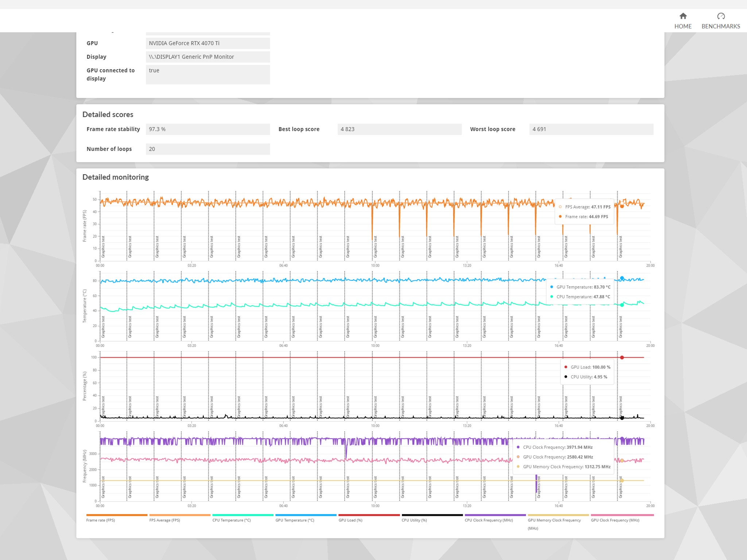Select the BENCHMARKS menu label

point(721,26)
